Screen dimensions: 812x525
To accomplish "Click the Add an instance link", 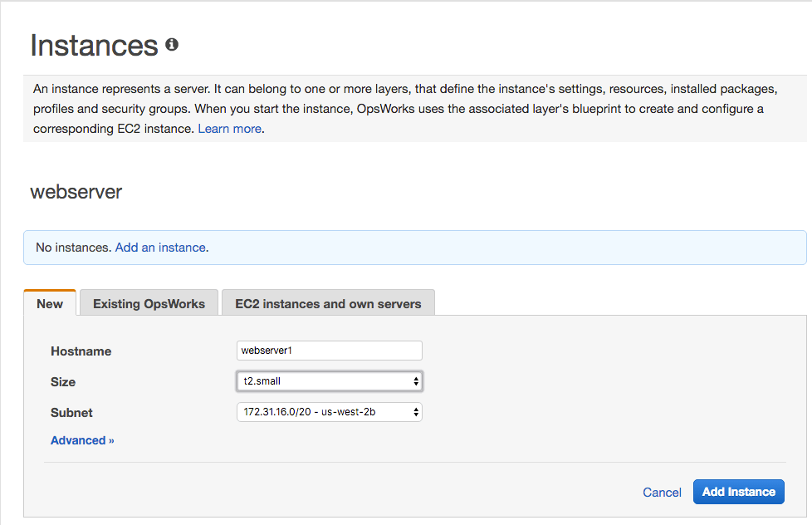I will [x=160, y=248].
